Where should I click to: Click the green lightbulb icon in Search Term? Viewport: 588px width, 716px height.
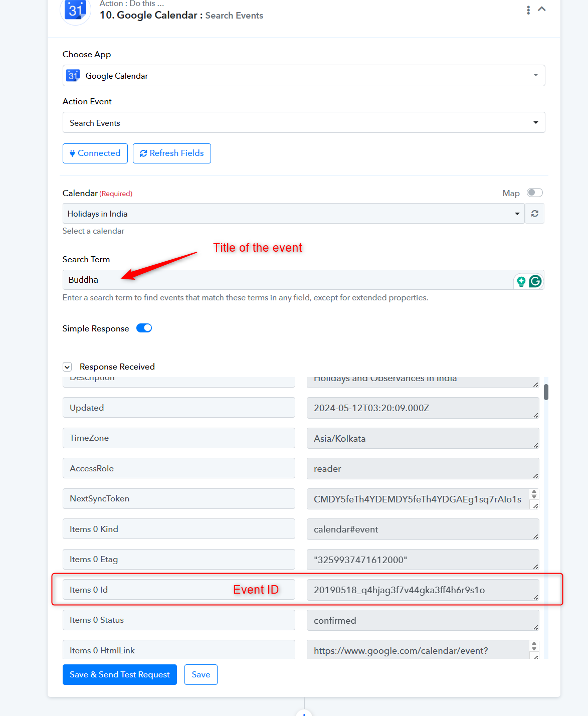(521, 281)
